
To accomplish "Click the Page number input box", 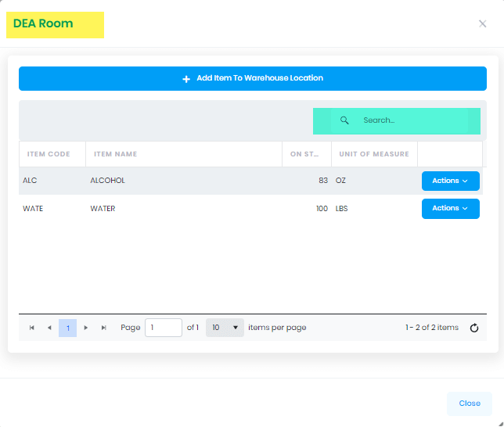I will pos(164,328).
